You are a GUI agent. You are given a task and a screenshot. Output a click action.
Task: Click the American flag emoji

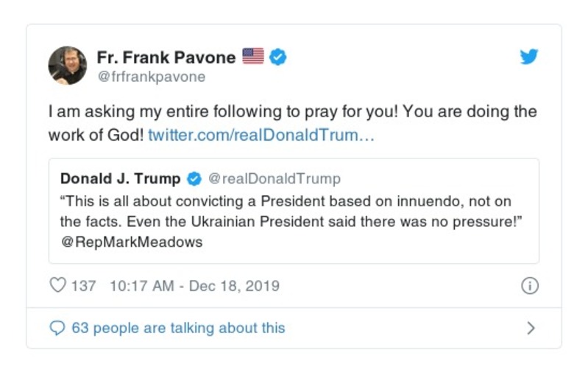click(252, 57)
